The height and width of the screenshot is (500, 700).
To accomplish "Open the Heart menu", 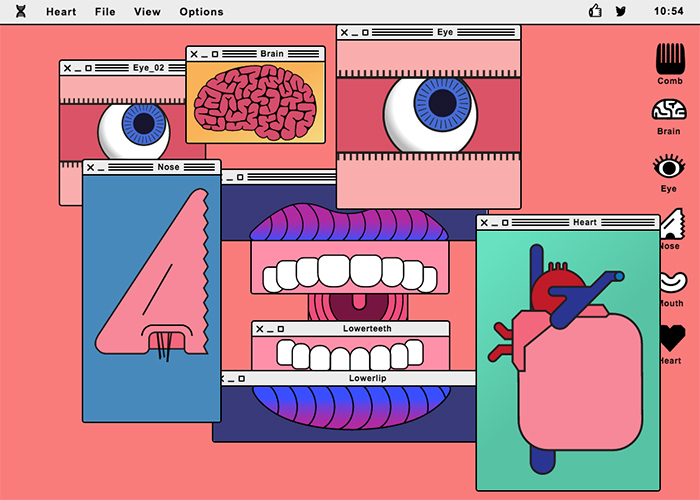I will click(x=60, y=12).
